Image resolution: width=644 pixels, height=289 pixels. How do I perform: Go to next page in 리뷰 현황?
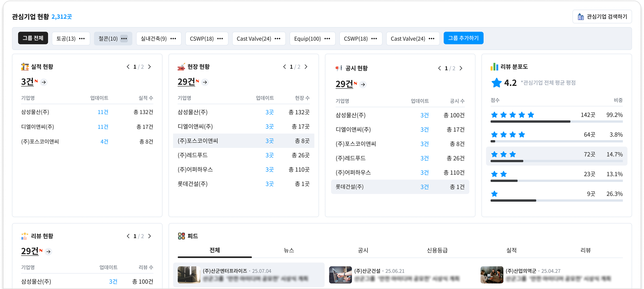pyautogui.click(x=150, y=236)
